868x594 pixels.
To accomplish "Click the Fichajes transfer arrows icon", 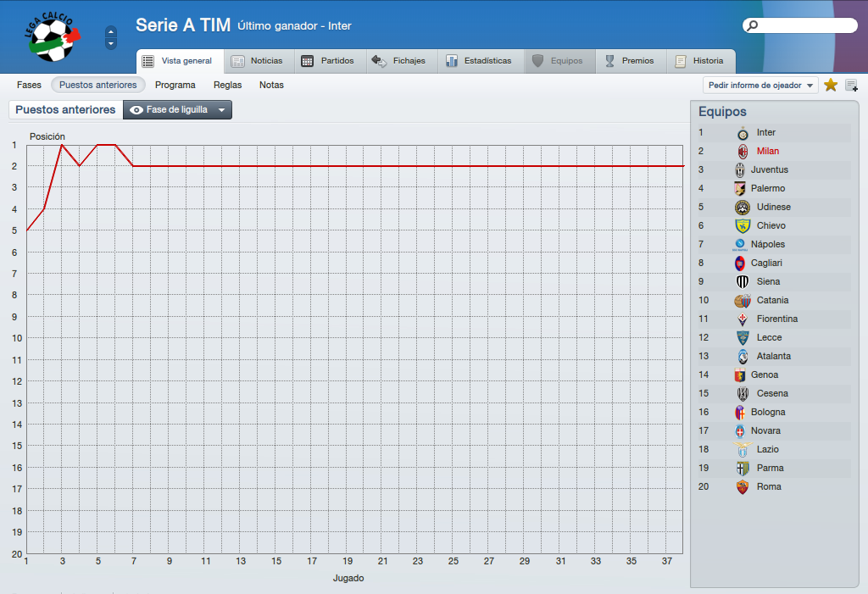I will [379, 61].
